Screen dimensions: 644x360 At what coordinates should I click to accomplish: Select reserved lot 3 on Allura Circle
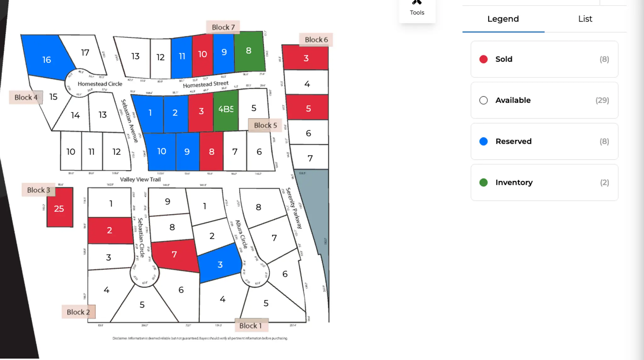point(219,264)
